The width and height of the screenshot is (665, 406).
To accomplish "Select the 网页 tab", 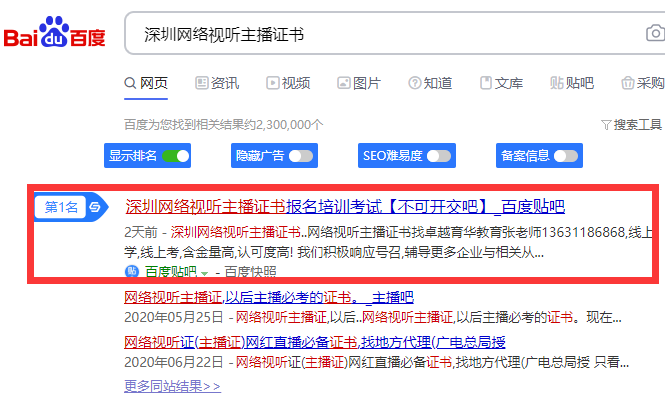I will click(x=146, y=83).
